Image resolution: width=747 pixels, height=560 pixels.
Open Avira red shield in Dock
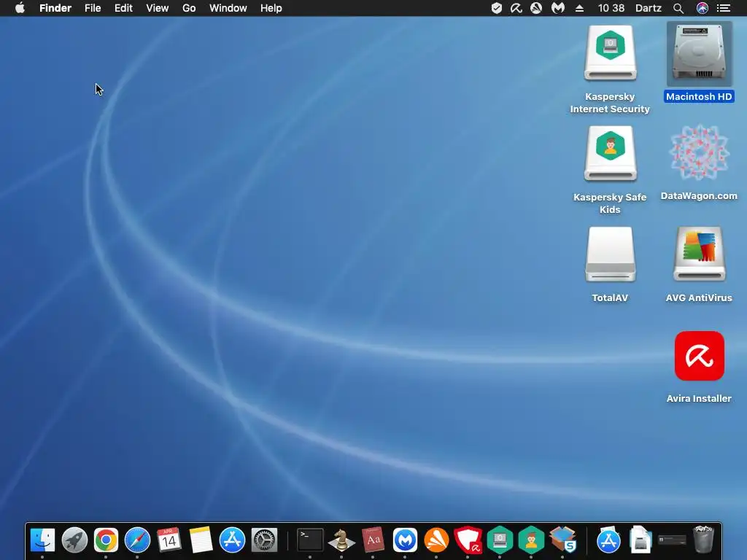pos(468,540)
